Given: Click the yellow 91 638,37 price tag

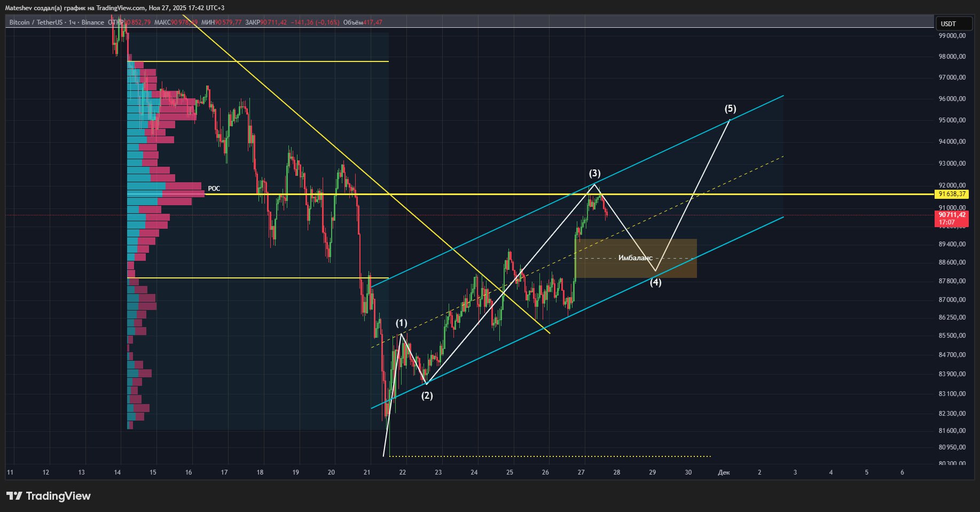Looking at the screenshot, I should pos(952,194).
